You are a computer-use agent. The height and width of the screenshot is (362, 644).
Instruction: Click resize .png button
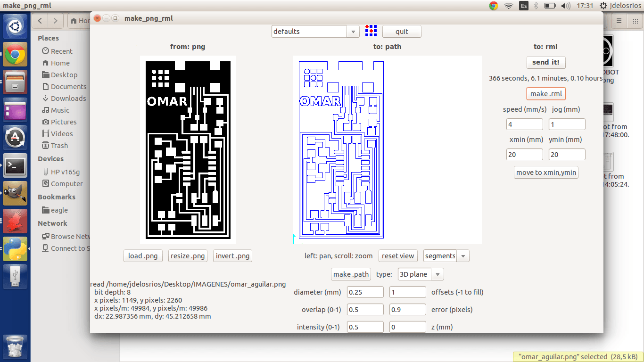(x=188, y=256)
